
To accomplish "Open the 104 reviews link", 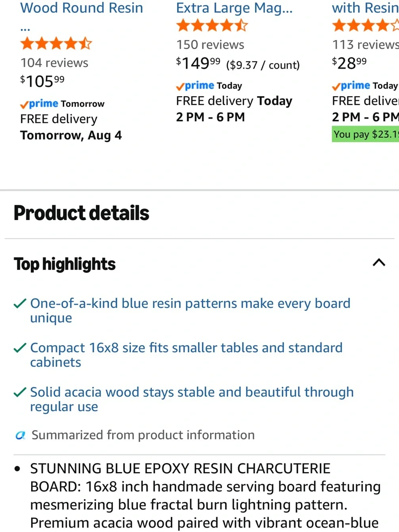I will click(54, 63).
